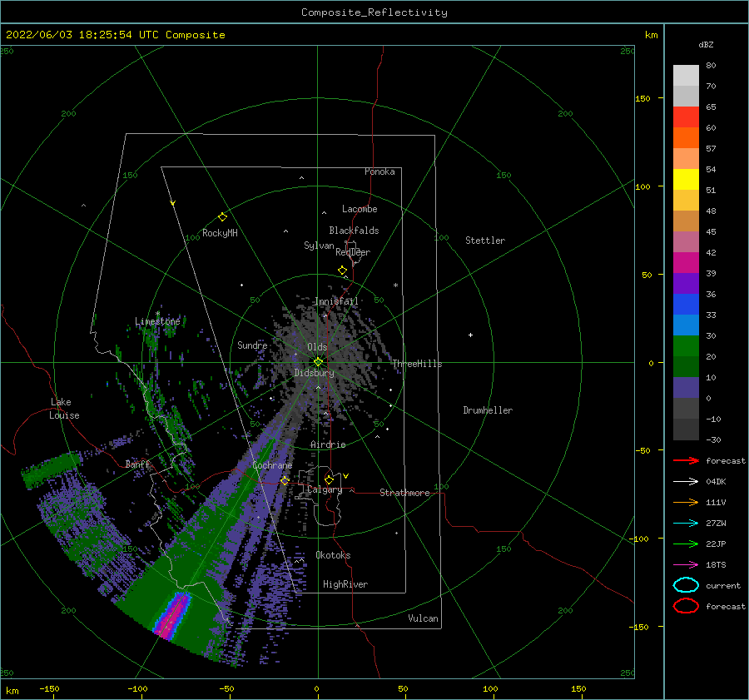This screenshot has height=700, width=749.
Task: Click the purple 39-36 dBZ swatch
Action: point(686,284)
